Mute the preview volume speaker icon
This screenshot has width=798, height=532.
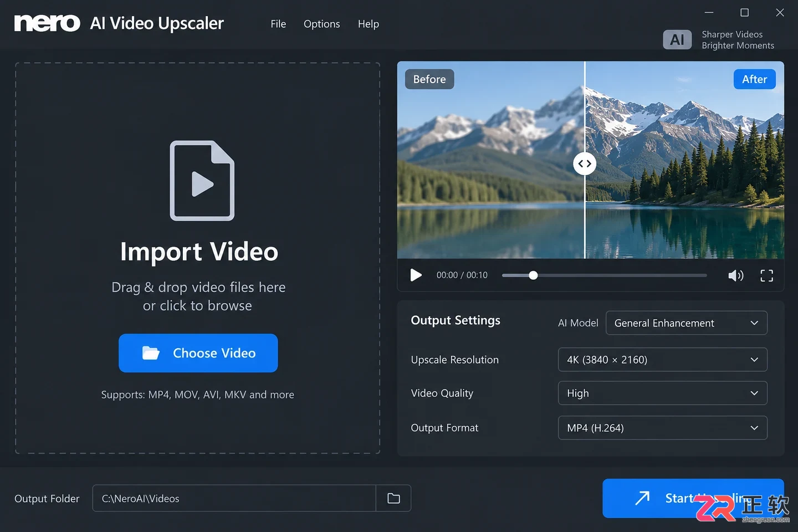(x=735, y=276)
